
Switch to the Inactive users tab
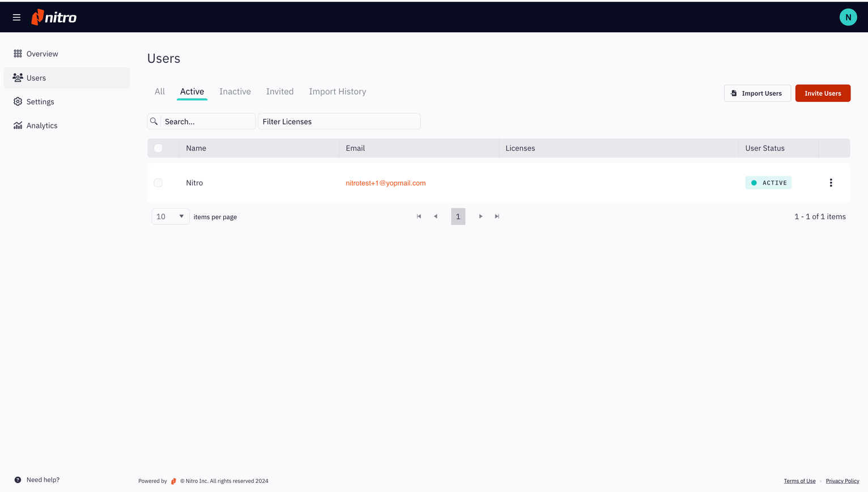[235, 92]
